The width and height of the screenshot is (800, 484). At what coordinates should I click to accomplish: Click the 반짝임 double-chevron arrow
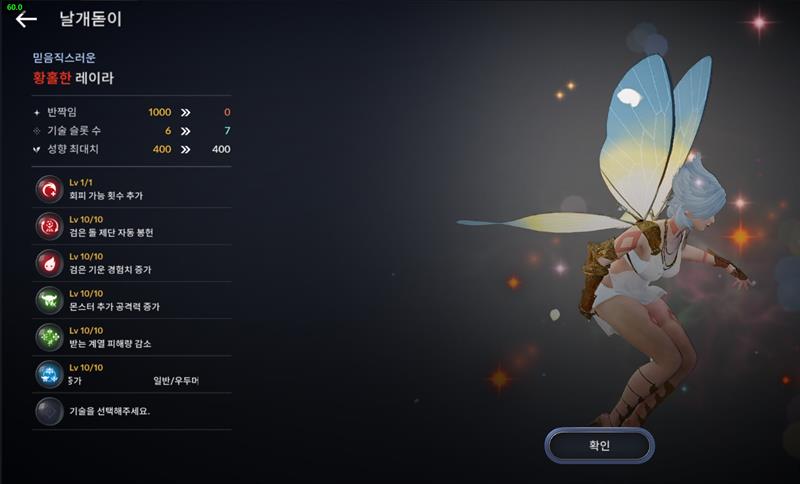point(186,112)
